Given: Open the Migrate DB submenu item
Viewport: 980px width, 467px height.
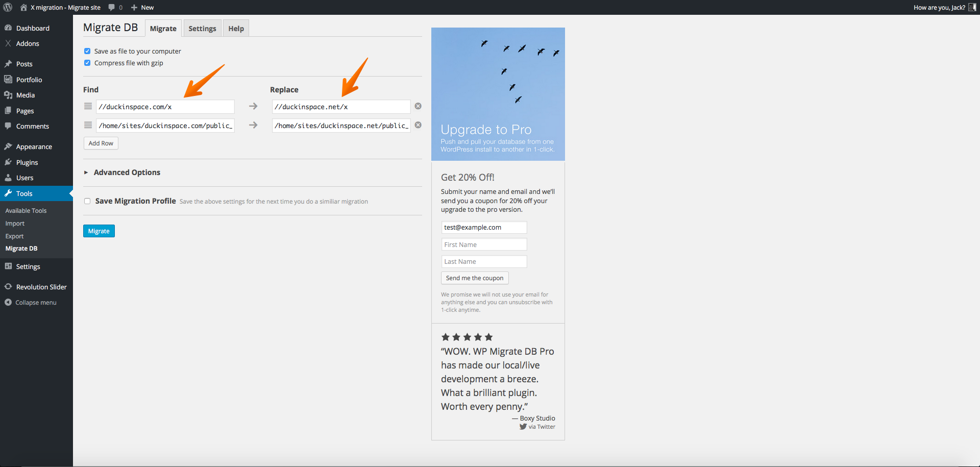Looking at the screenshot, I should pos(21,249).
